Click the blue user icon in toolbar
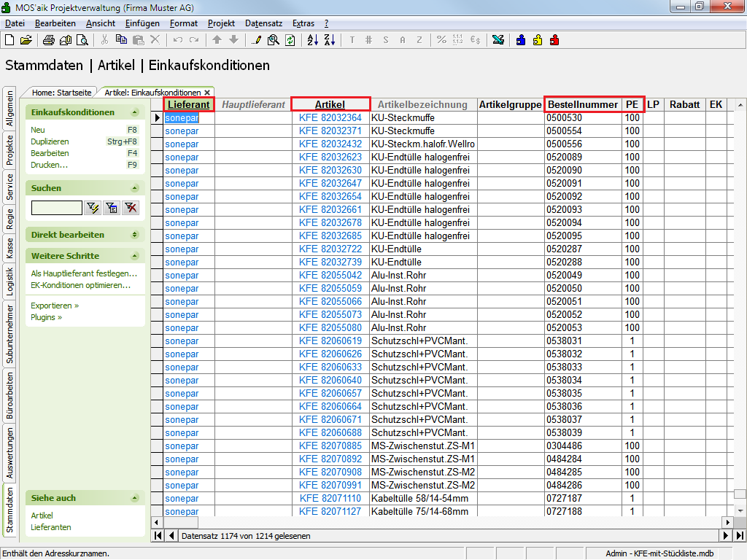This screenshot has width=747, height=560. pyautogui.click(x=521, y=40)
